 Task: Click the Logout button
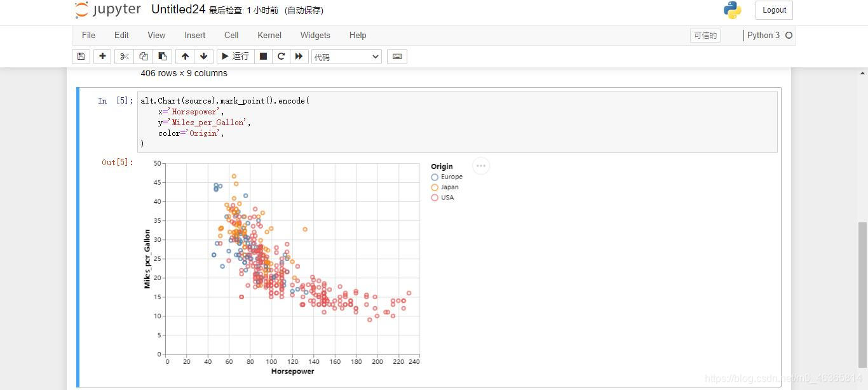click(774, 10)
